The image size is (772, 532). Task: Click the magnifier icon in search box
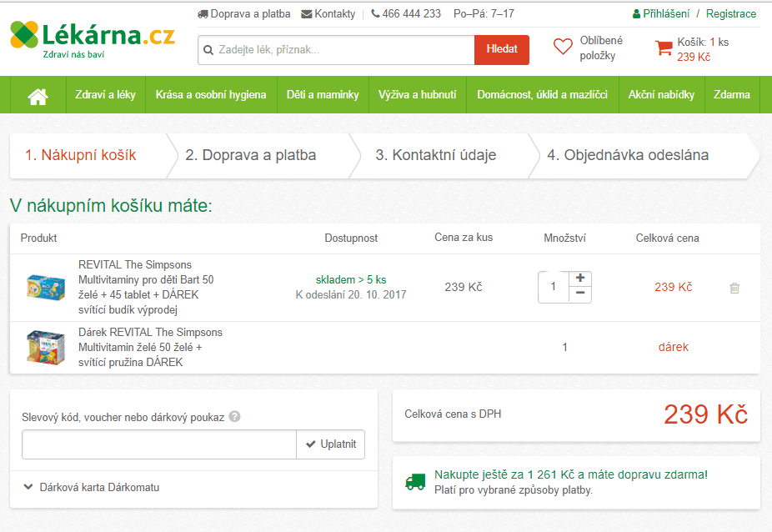(208, 50)
